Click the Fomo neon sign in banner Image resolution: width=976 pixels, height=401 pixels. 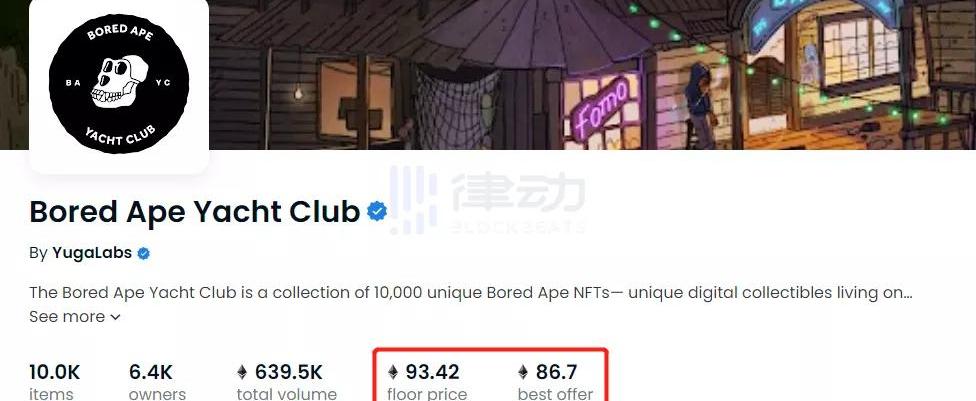click(x=601, y=107)
